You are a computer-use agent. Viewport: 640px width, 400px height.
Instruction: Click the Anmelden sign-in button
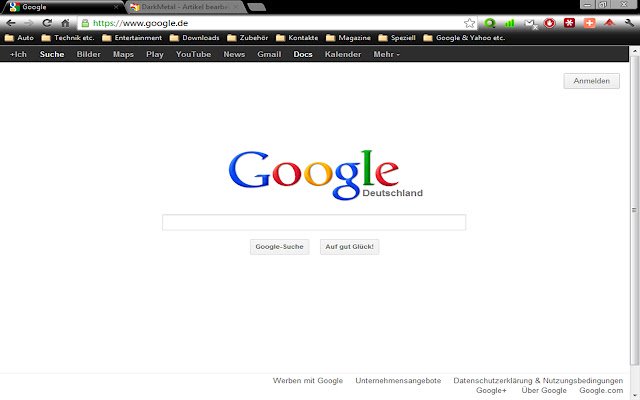(591, 81)
